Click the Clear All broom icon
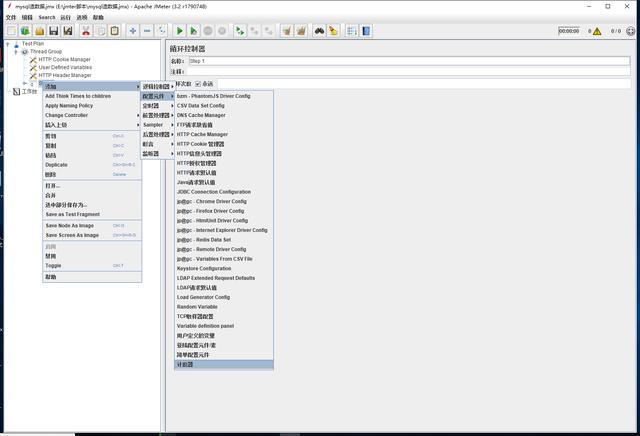The height and width of the screenshot is (436, 640). (301, 31)
